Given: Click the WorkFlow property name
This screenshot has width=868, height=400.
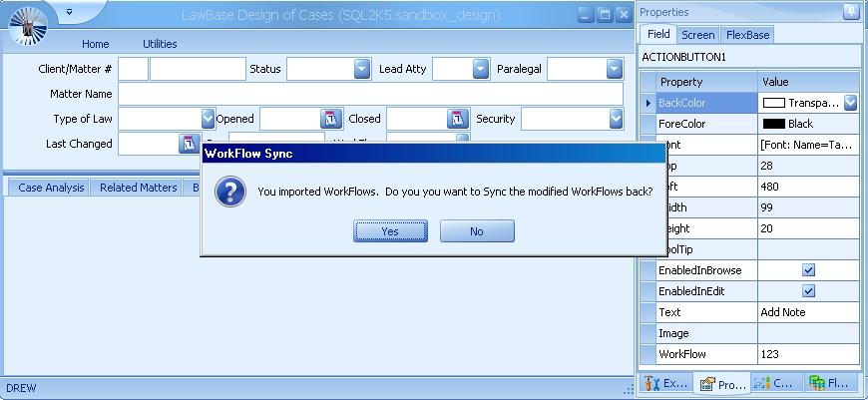Looking at the screenshot, I should tap(682, 354).
